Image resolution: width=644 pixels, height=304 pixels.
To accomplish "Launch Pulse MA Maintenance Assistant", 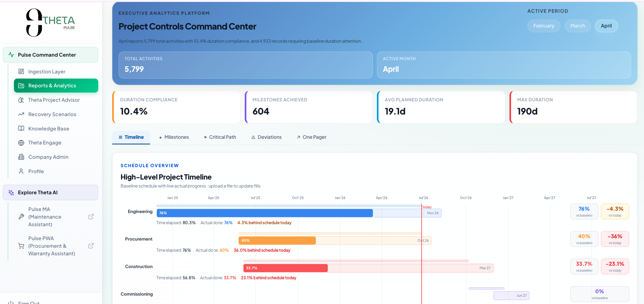I will pos(56,217).
